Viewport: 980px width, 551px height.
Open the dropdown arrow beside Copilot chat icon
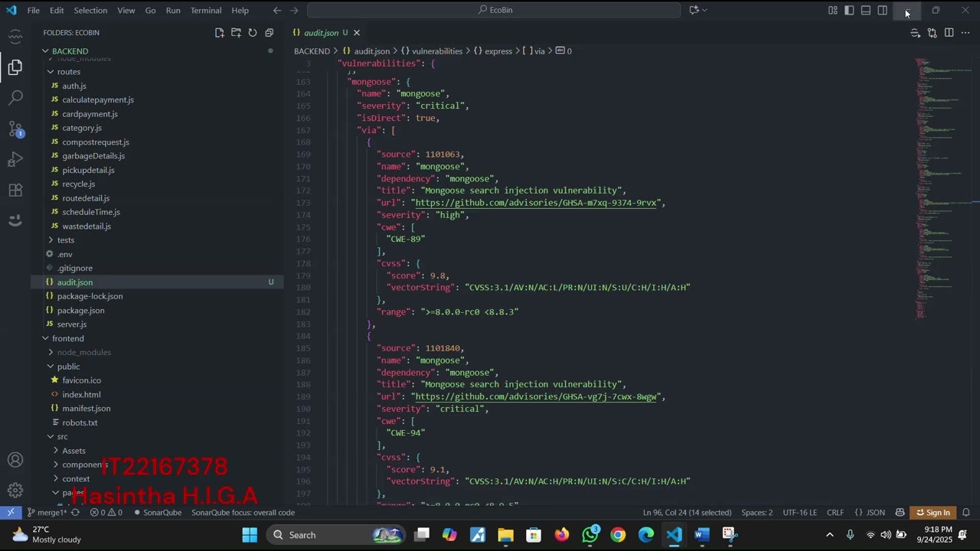[x=704, y=10]
